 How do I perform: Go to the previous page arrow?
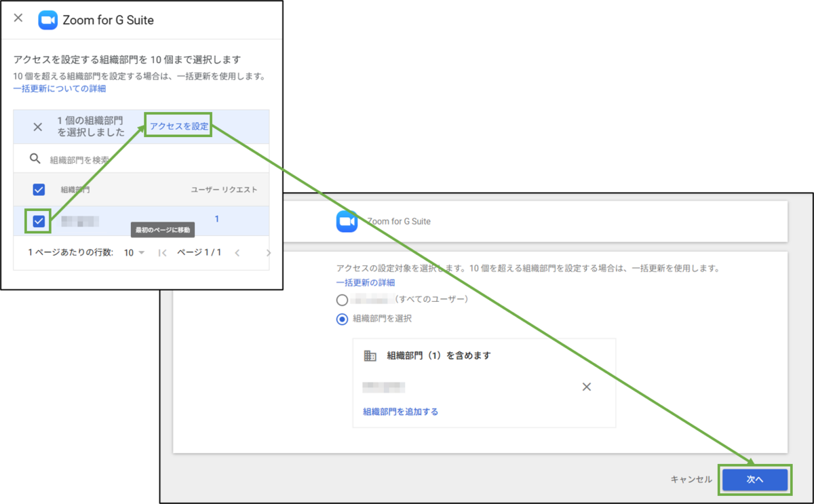237,253
